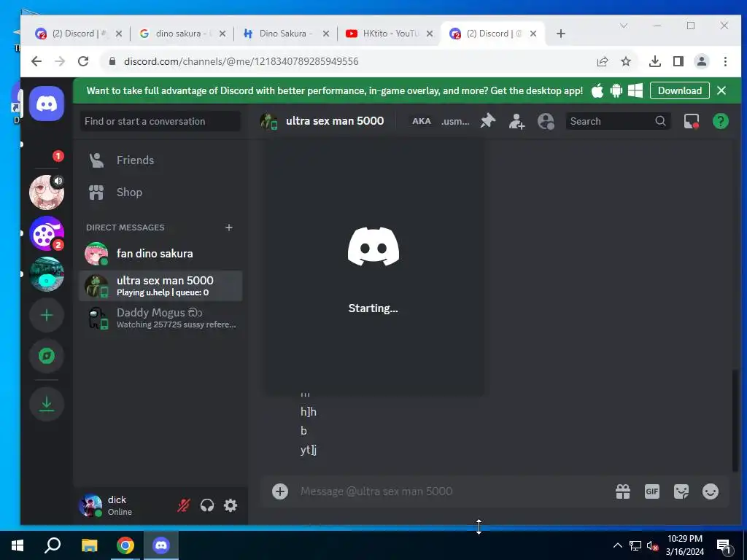Click Android platform icon in banner
Screen dimensions: 747x560
(616, 90)
